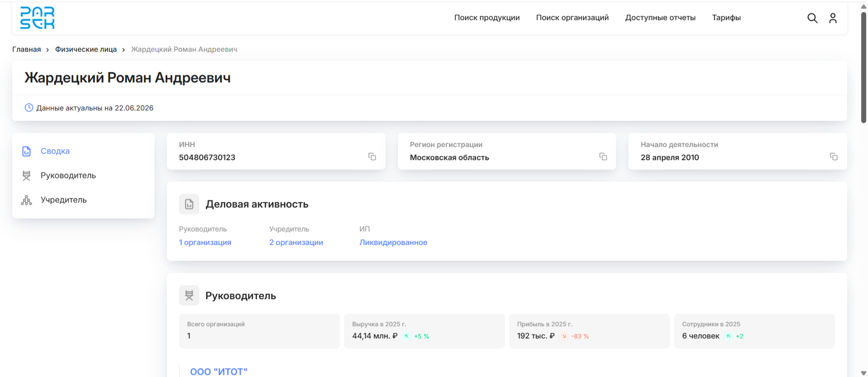Image resolution: width=868 pixels, height=377 pixels.
Task: Open Поиск организаций menu item
Action: pyautogui.click(x=572, y=18)
